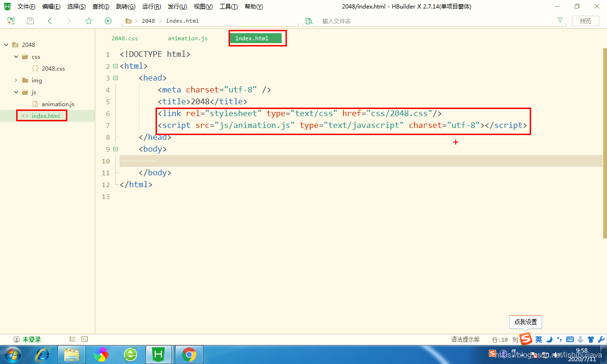Open the 选择(S) menu
The height and width of the screenshot is (364, 607).
tap(76, 7)
